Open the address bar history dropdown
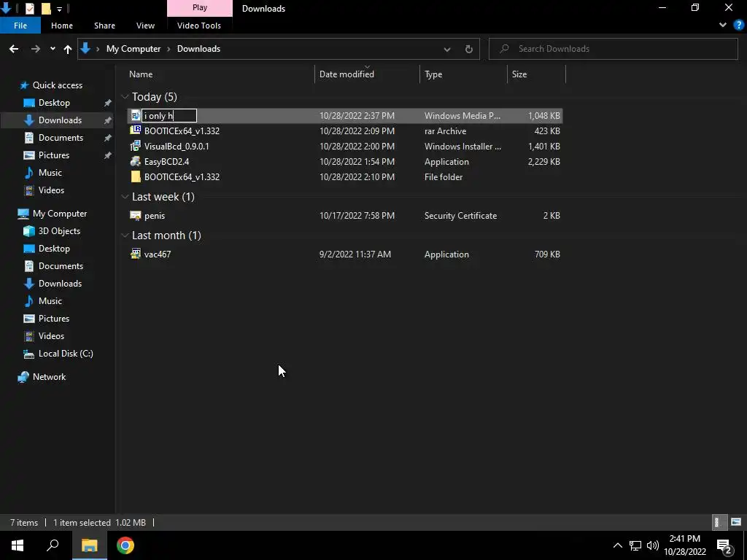Viewport: 747px width, 560px height. (x=447, y=49)
